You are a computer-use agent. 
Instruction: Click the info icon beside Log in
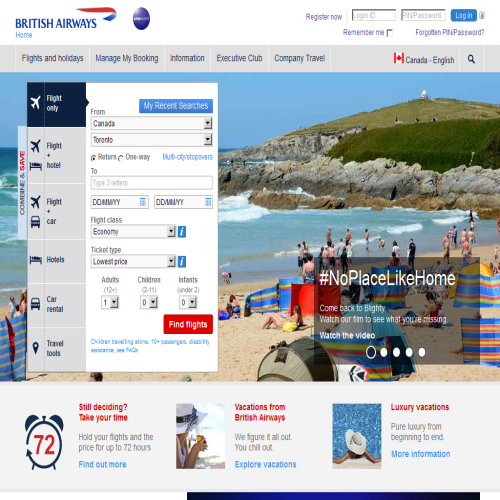482,15
